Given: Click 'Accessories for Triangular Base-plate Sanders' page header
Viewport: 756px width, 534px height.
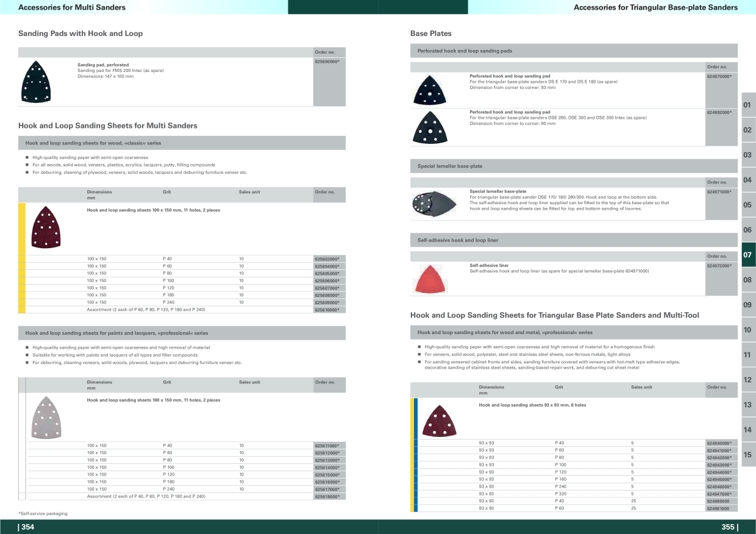Looking at the screenshot, I should (x=656, y=7).
